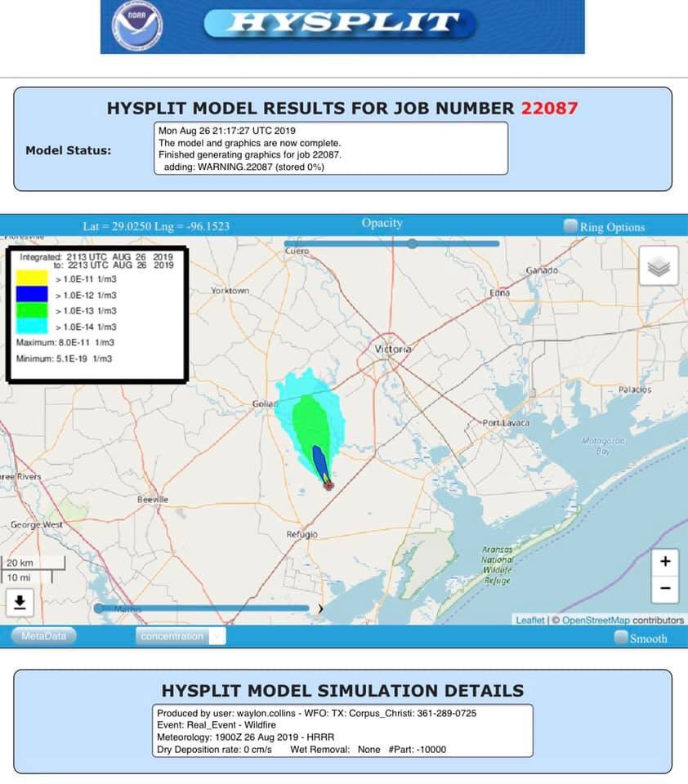Zoom in with the plus button

[665, 562]
